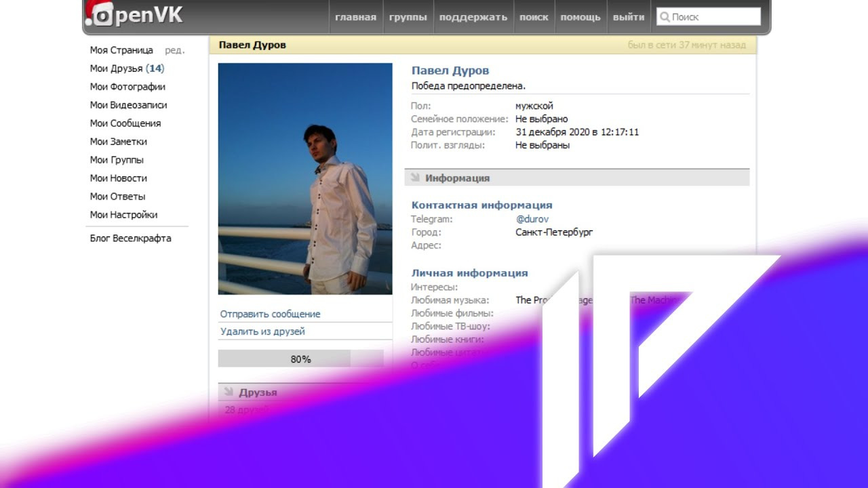This screenshot has width=868, height=488.
Task: Click the 80% profile completion bar
Action: 301,359
